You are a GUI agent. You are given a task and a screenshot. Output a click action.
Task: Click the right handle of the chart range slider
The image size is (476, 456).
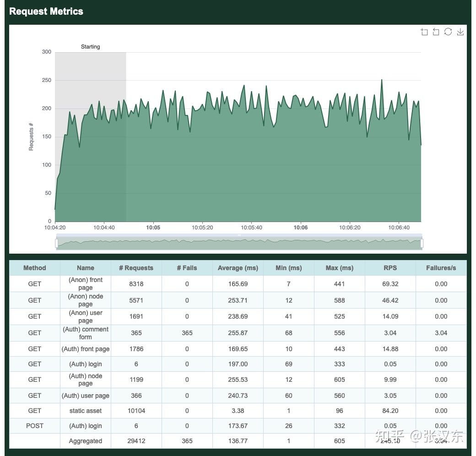(x=422, y=243)
